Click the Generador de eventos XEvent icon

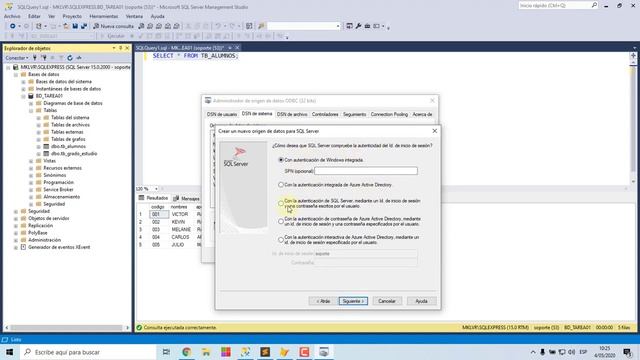23,247
